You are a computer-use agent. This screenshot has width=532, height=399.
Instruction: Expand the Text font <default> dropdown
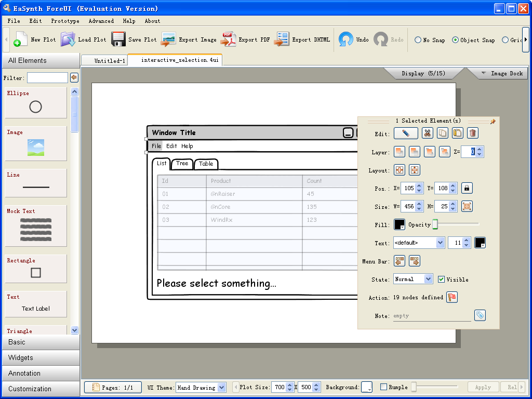(419, 243)
